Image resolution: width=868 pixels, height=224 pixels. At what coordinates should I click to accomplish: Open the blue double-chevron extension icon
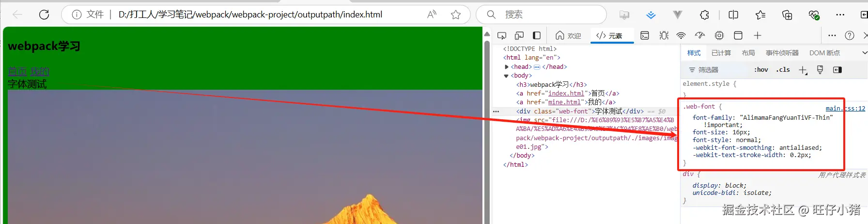651,15
